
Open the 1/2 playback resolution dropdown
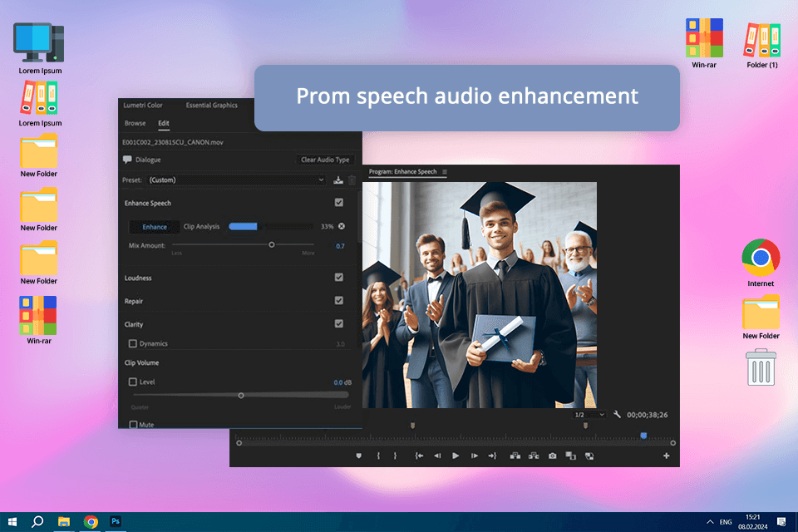click(x=589, y=415)
